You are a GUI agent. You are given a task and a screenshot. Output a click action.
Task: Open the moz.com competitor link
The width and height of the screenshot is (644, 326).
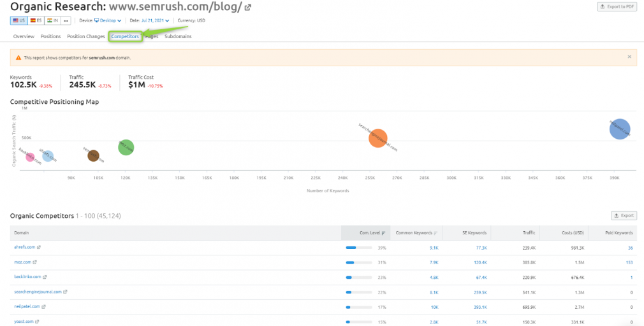click(x=22, y=262)
